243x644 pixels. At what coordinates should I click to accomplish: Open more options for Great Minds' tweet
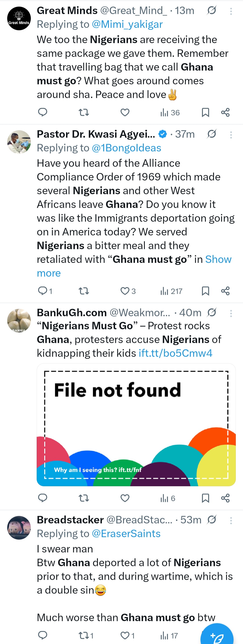(231, 11)
